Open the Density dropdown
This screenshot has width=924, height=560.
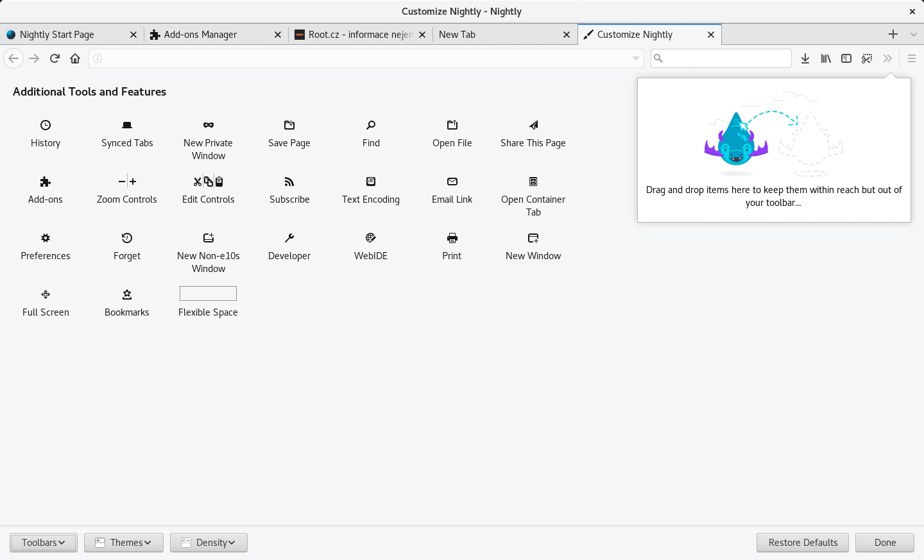coord(209,542)
